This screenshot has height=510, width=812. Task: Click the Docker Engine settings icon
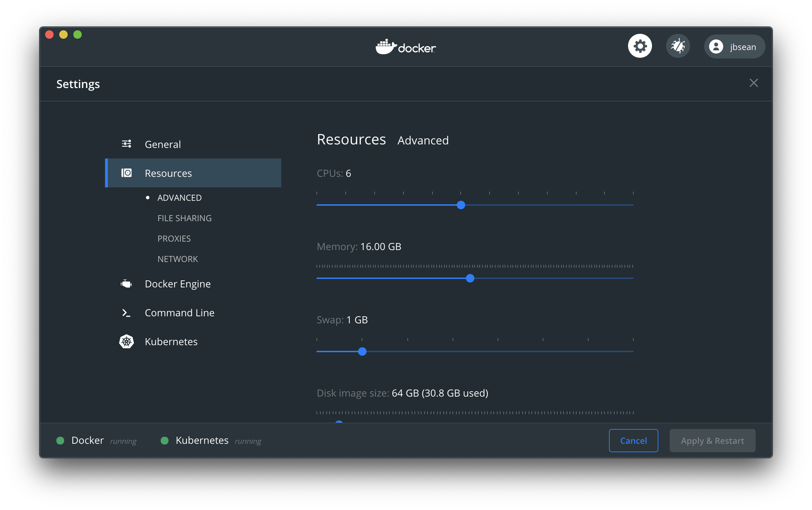127,283
